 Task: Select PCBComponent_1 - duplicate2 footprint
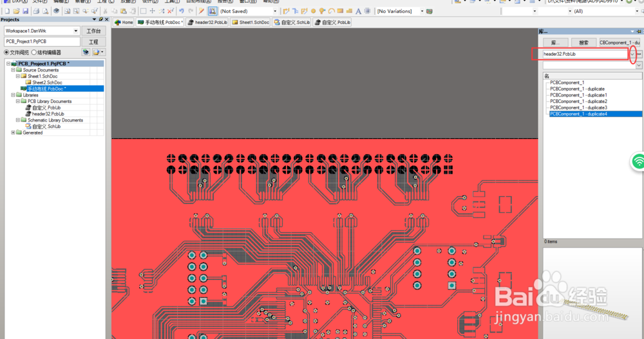coord(578,102)
